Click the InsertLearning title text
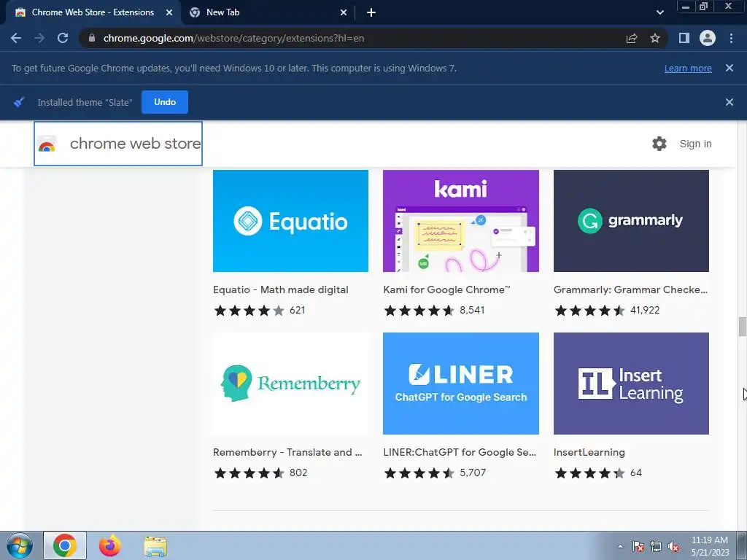This screenshot has height=560, width=747. (x=589, y=452)
